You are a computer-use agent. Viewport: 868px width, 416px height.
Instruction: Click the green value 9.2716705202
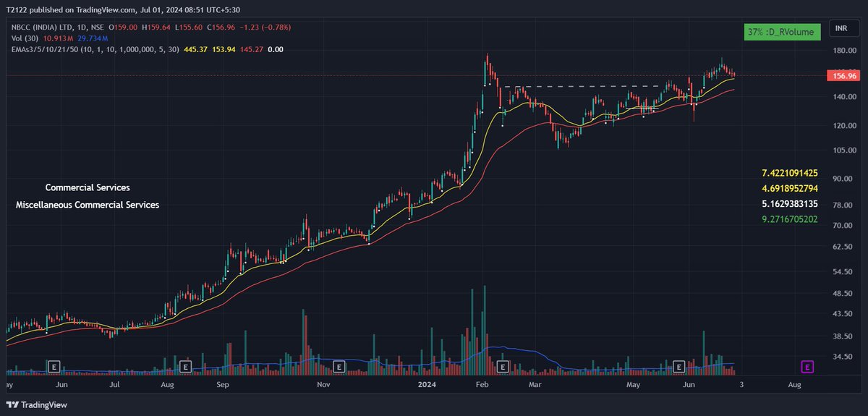790,218
